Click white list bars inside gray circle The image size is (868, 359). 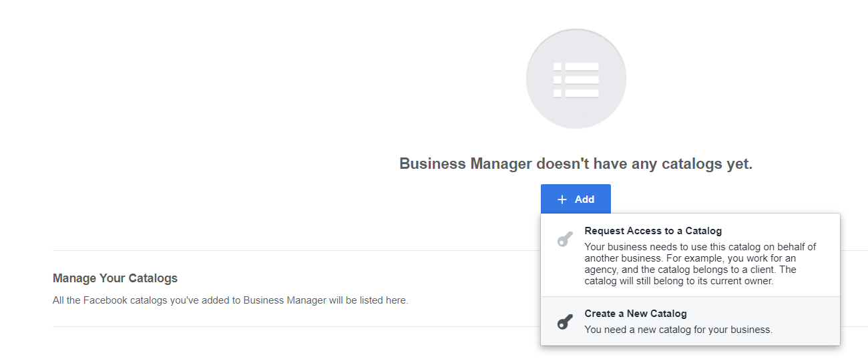[576, 80]
